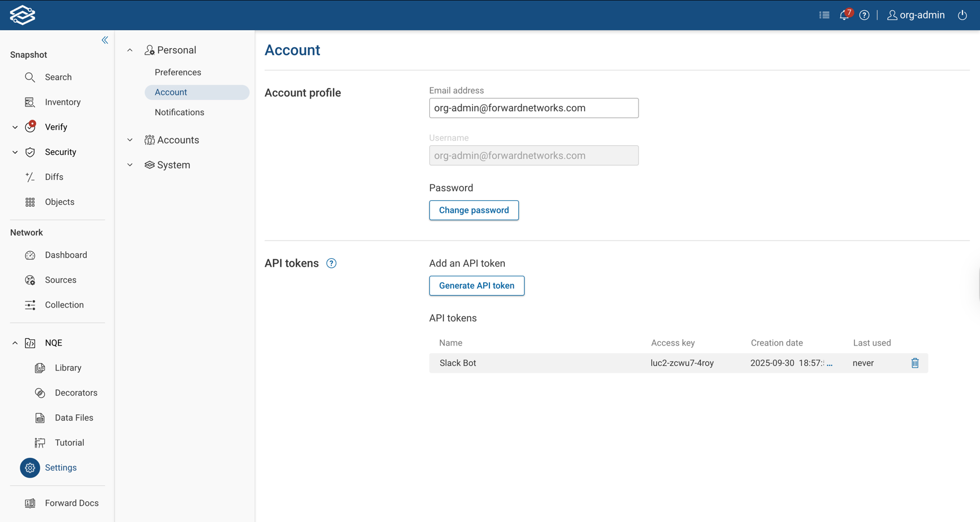
Task: Select the Inventory icon in sidebar
Action: point(29,102)
